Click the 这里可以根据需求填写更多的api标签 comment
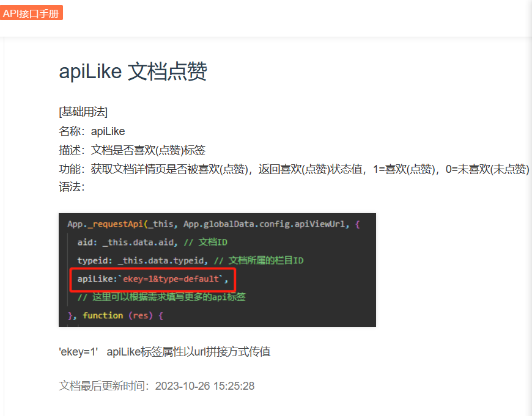This screenshot has width=532, height=416. (161, 297)
